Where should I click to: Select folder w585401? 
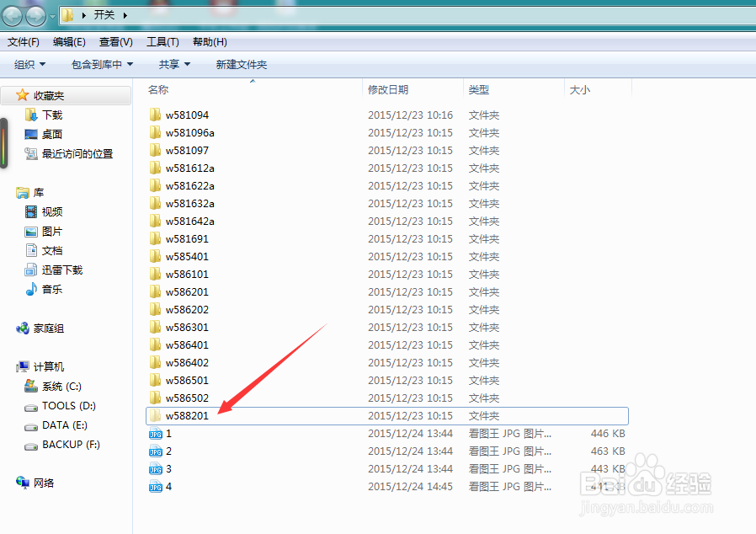click(x=187, y=257)
